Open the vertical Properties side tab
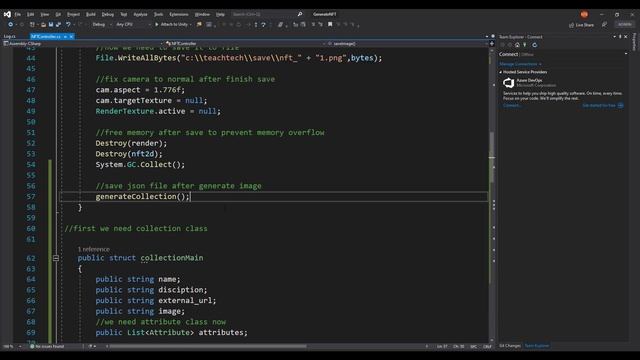The height and width of the screenshot is (360, 640). point(634,42)
